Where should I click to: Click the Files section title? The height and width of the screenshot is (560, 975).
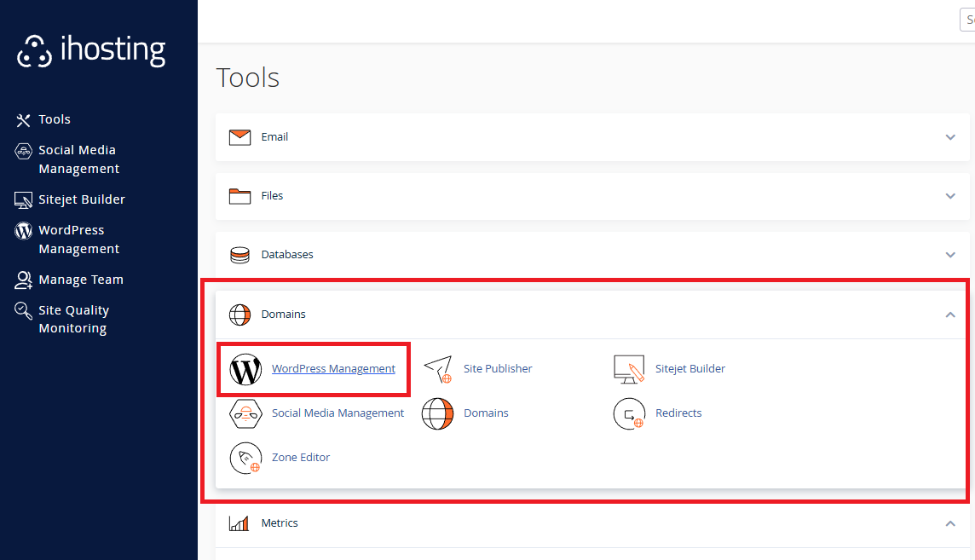(x=272, y=196)
